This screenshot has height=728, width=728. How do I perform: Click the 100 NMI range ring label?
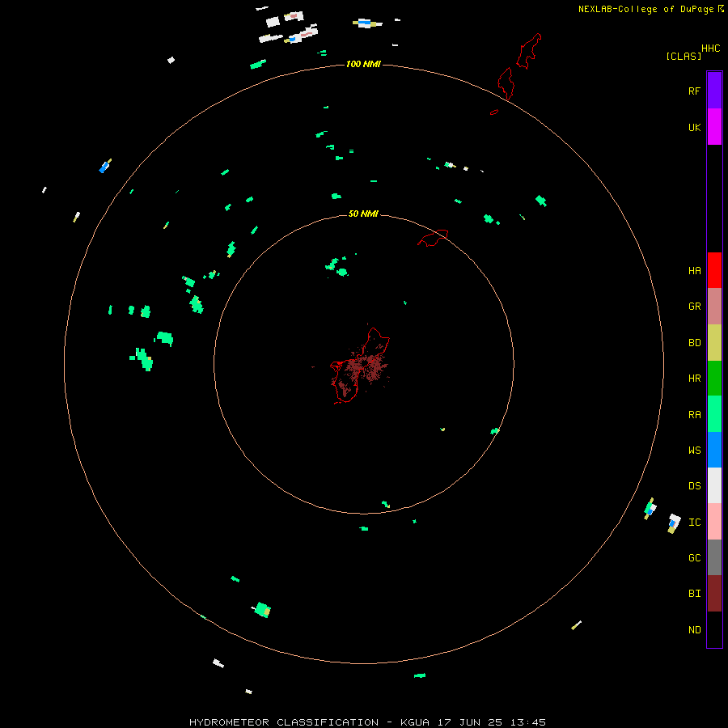(363, 64)
